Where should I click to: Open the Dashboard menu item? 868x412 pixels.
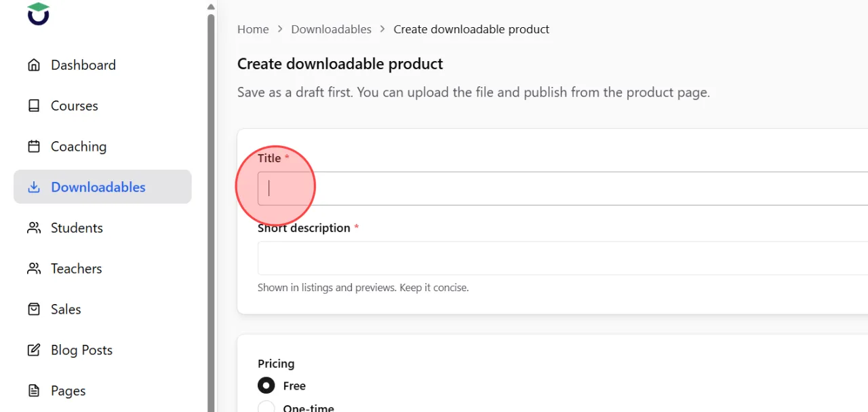102,65
